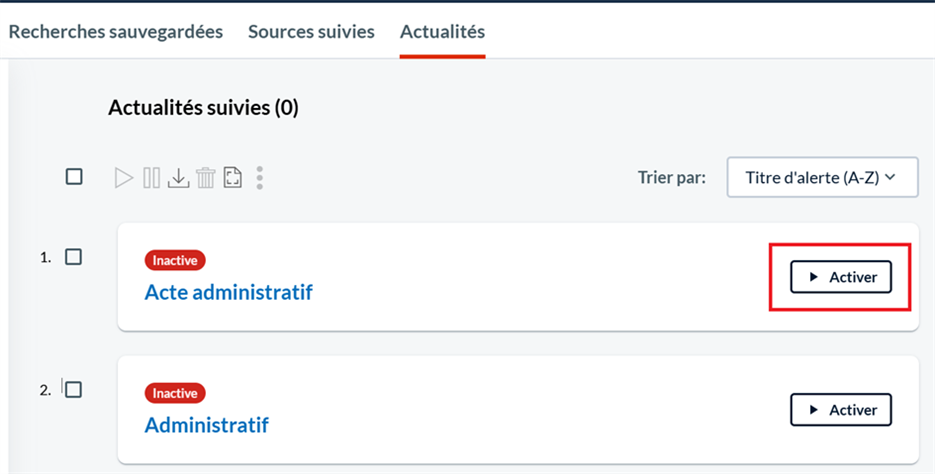Toggle the select-all checkbox above list

74,176
